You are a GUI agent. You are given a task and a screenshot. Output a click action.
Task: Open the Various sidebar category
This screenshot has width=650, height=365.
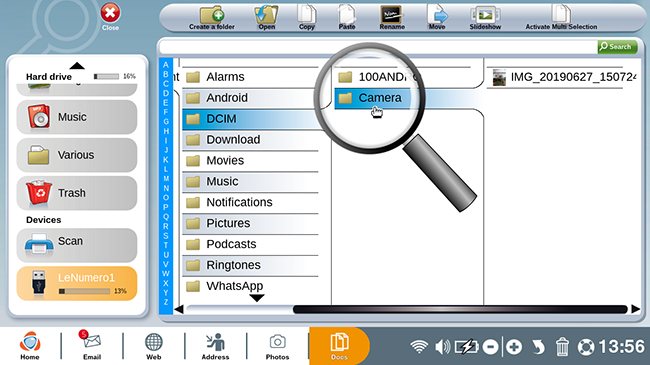point(77,155)
